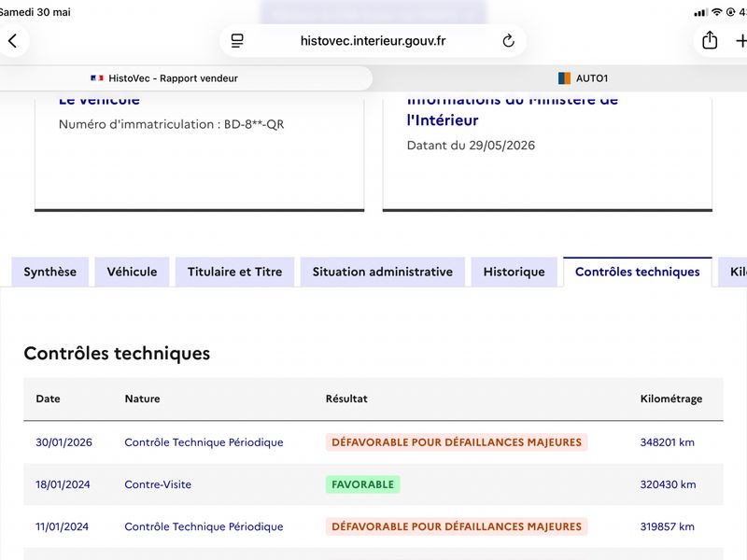Click the 319857 km mileage value
The width and height of the screenshot is (747, 560).
pos(667,526)
